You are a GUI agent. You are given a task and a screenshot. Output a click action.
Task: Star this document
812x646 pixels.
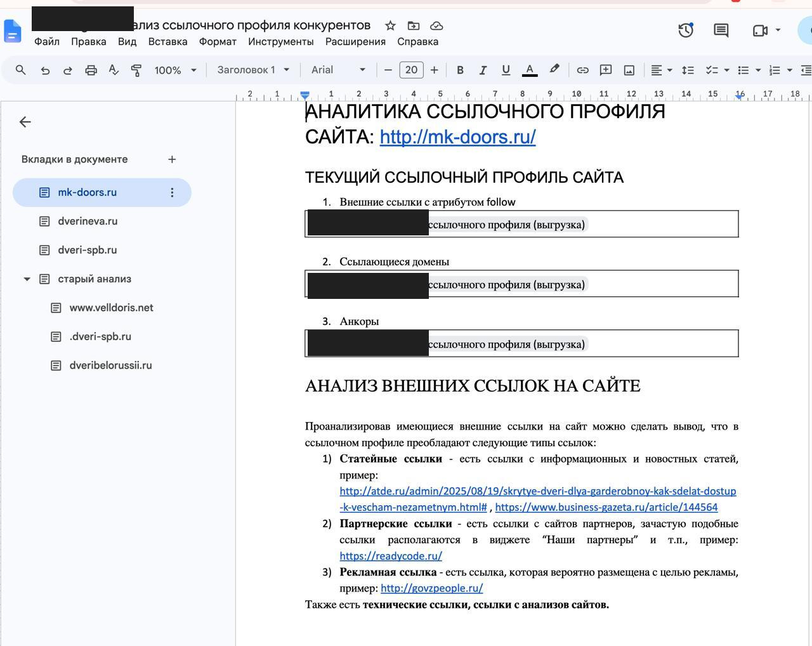(390, 25)
